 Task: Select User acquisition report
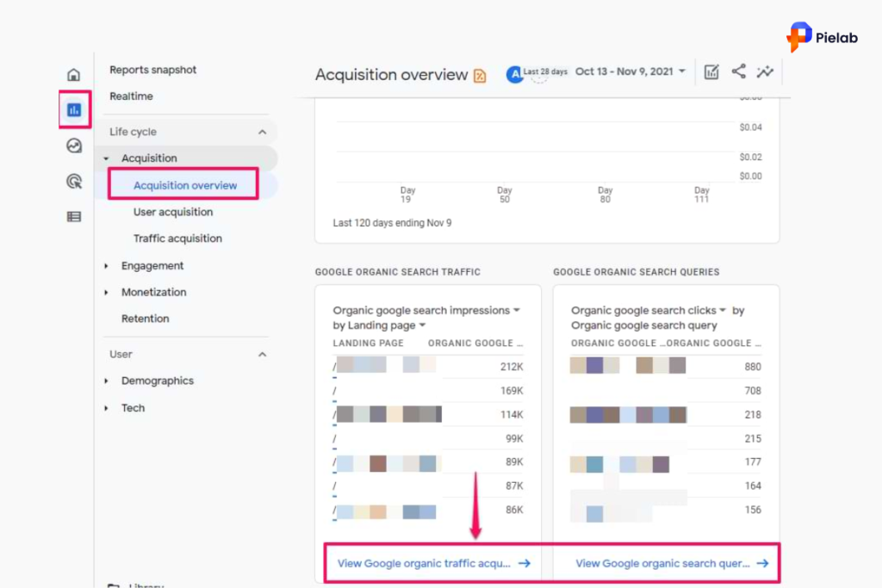click(x=173, y=212)
